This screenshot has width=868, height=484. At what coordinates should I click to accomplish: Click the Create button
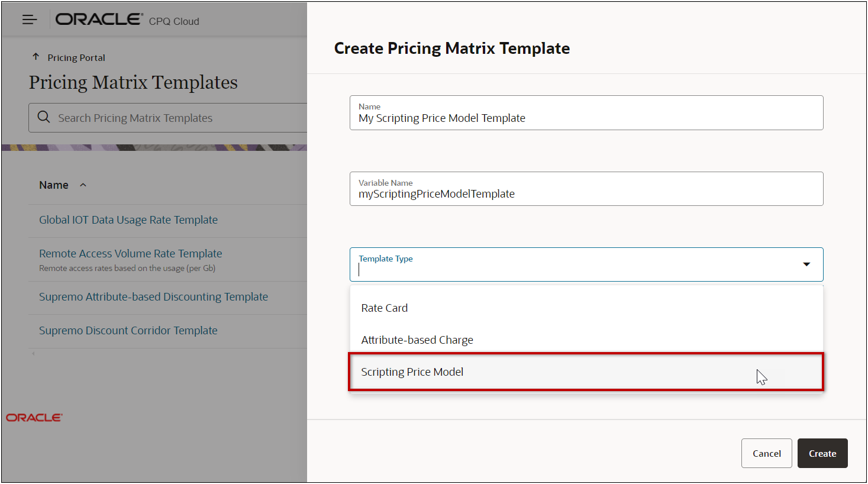pyautogui.click(x=822, y=453)
